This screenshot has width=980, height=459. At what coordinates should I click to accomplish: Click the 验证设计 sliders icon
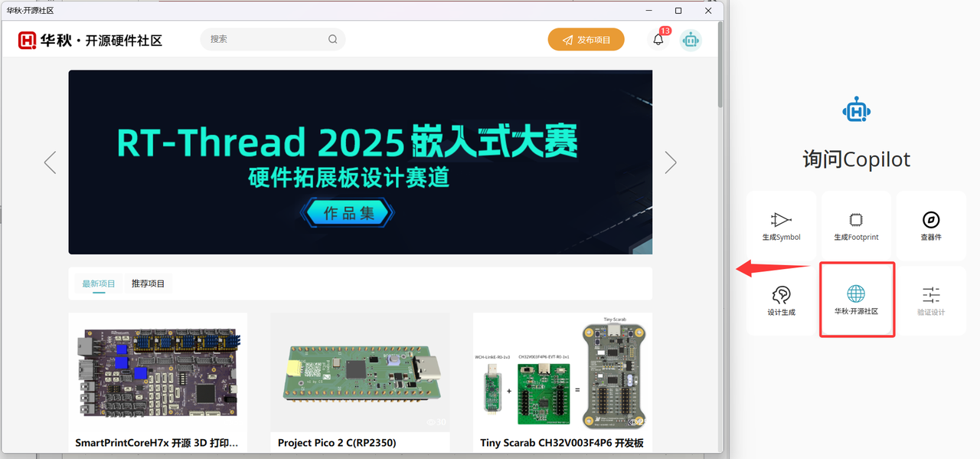931,295
